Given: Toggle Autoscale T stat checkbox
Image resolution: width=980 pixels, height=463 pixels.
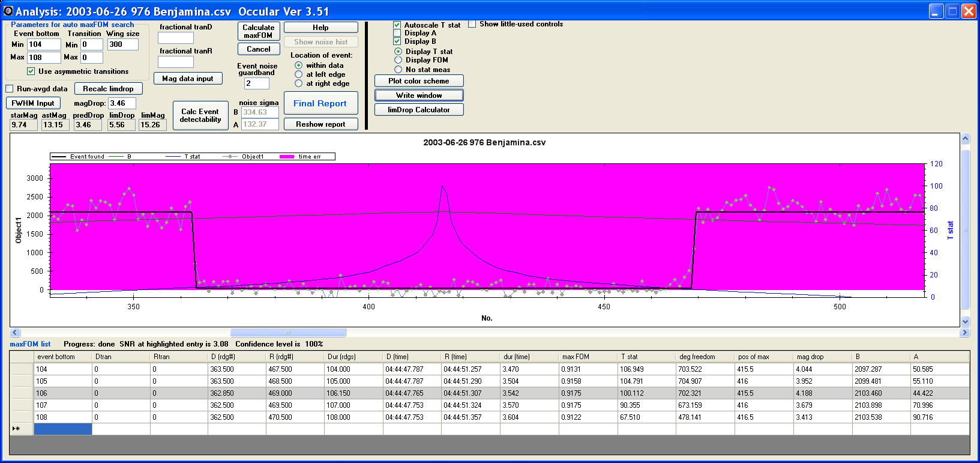Looking at the screenshot, I should 397,25.
